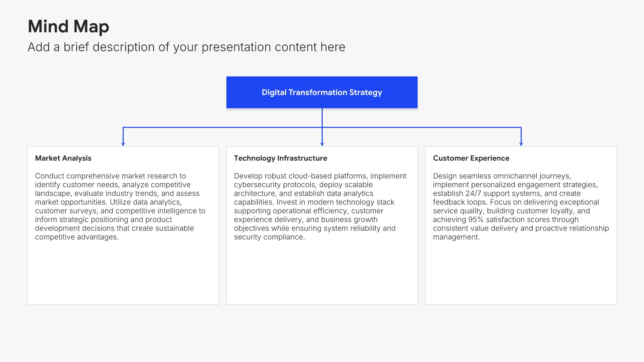Select the paragraph starting 'Develop robust cloud-based platforms'
The height and width of the screenshot is (362, 644).
tap(320, 206)
